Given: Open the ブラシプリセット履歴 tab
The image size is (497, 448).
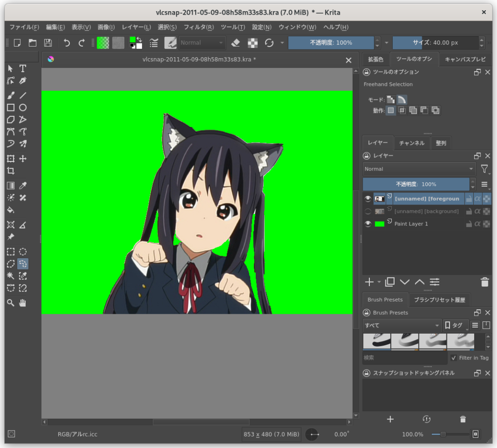Looking at the screenshot, I should click(x=440, y=300).
